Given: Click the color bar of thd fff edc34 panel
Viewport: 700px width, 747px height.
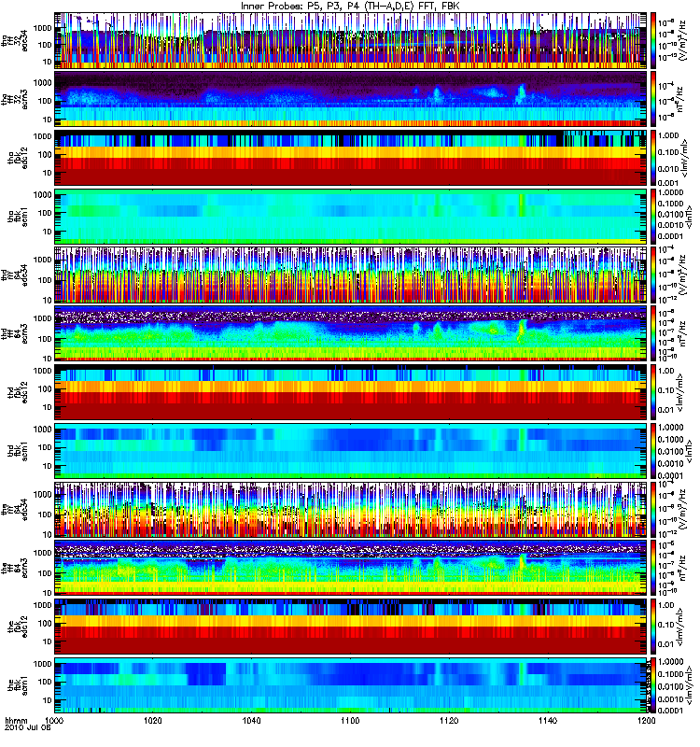Looking at the screenshot, I should coord(653,275).
